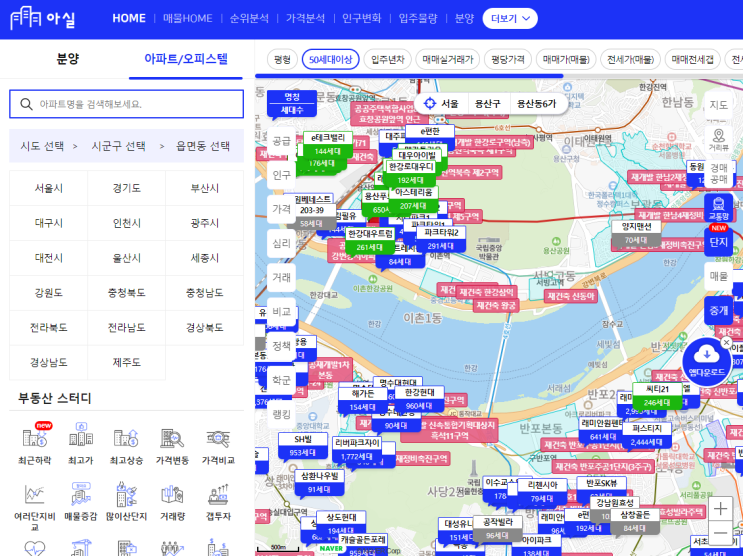Open the 가격비교 study icon
The height and width of the screenshot is (556, 743).
pos(218,437)
